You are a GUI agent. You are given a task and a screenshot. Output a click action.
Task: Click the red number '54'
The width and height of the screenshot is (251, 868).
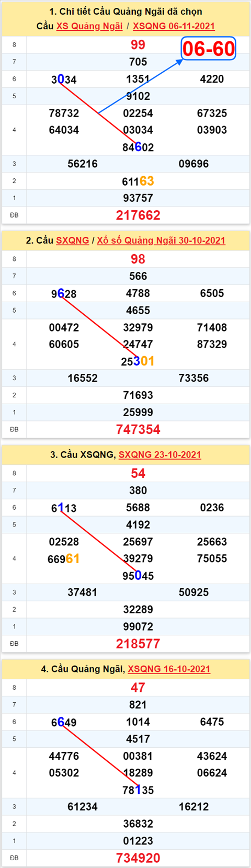(138, 474)
